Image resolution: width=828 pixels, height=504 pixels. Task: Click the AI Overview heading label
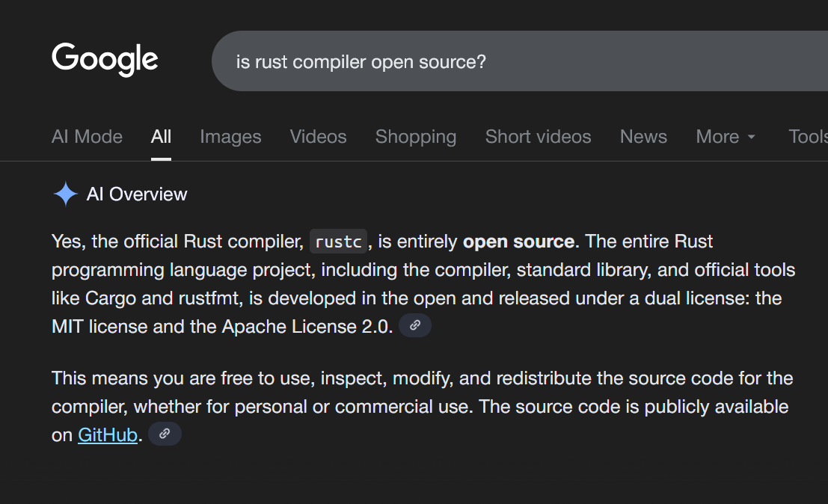(x=137, y=194)
